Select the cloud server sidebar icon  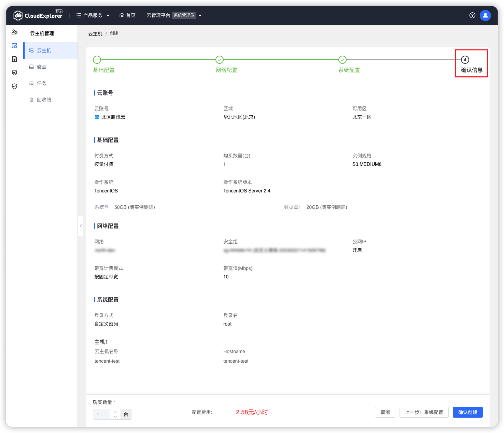point(15,46)
